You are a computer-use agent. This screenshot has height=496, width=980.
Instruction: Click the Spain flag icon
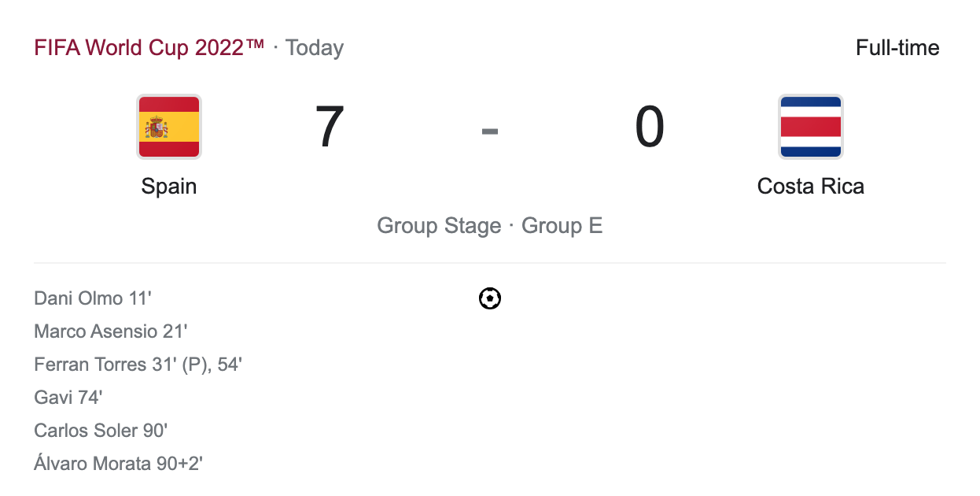(x=169, y=127)
